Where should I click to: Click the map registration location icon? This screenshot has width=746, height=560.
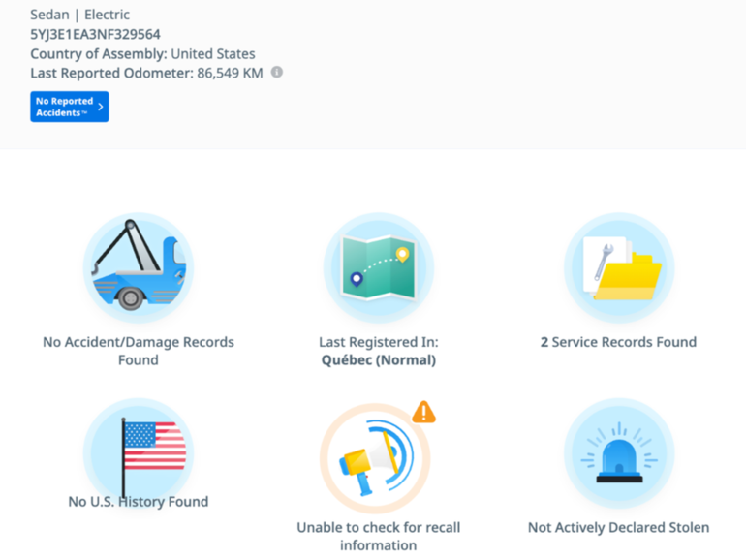pyautogui.click(x=378, y=267)
